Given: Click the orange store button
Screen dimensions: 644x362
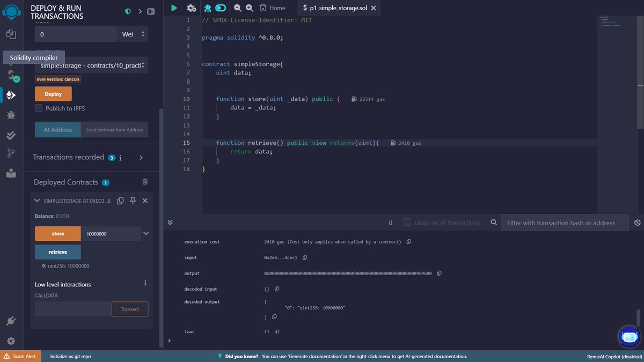Looking at the screenshot, I should click(x=58, y=233).
